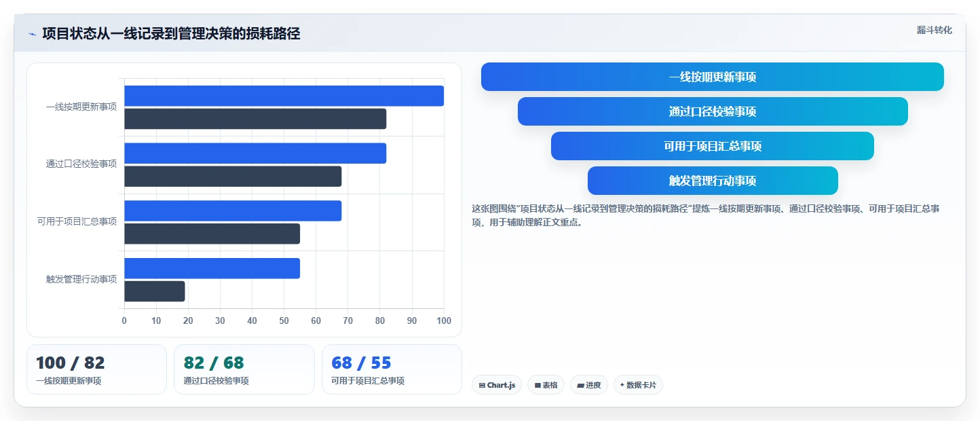
Task: Open the 82 / 68 stat card
Action: tap(244, 369)
